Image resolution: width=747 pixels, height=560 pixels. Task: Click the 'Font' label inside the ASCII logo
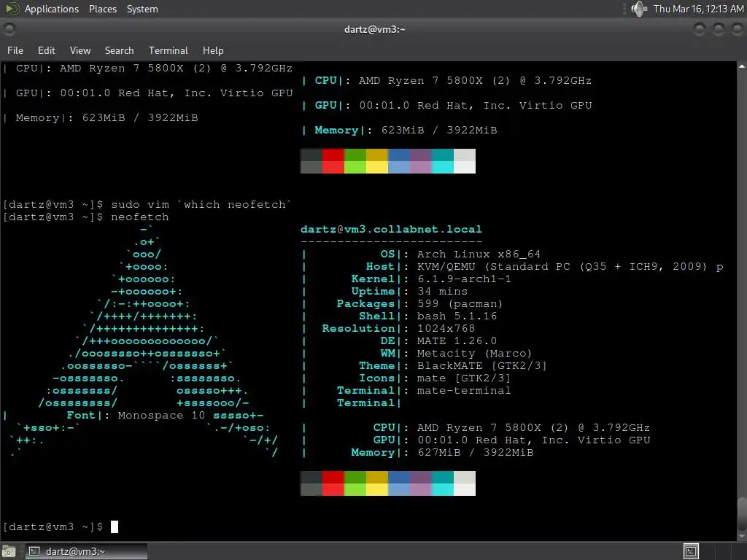pyautogui.click(x=81, y=415)
